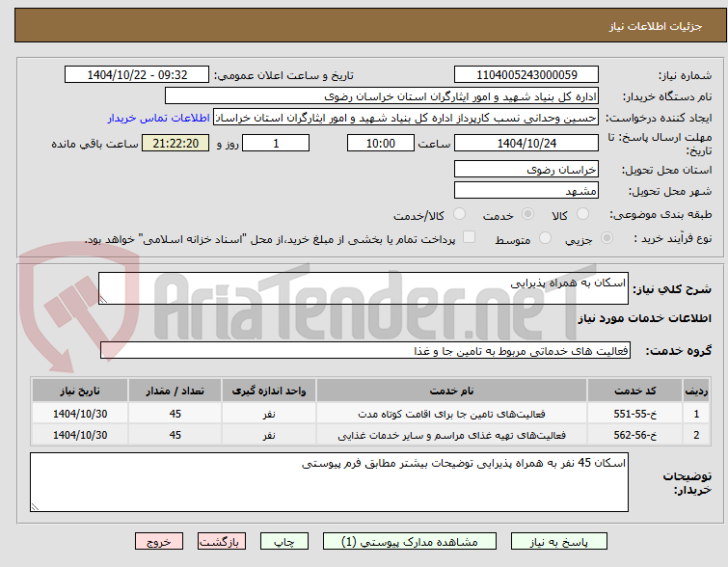728x567 pixels.
Task: Click the تعداد / مقدار column header
Action: tap(175, 391)
